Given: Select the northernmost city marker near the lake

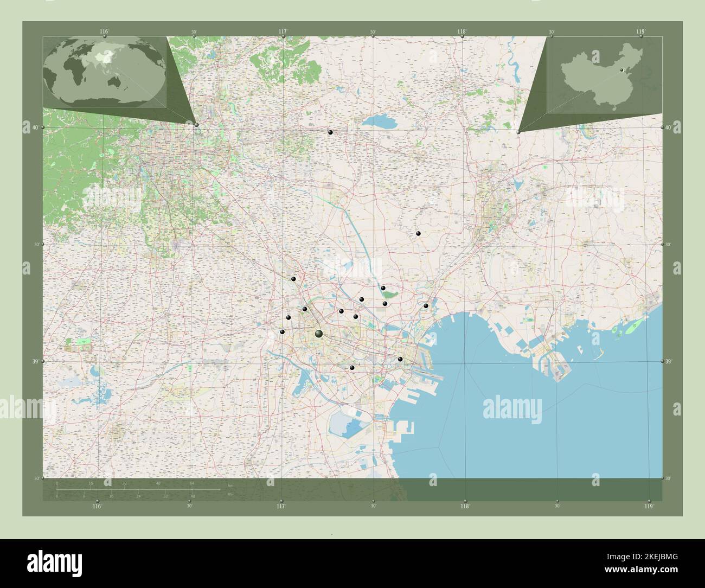Looking at the screenshot, I should coord(330,132).
